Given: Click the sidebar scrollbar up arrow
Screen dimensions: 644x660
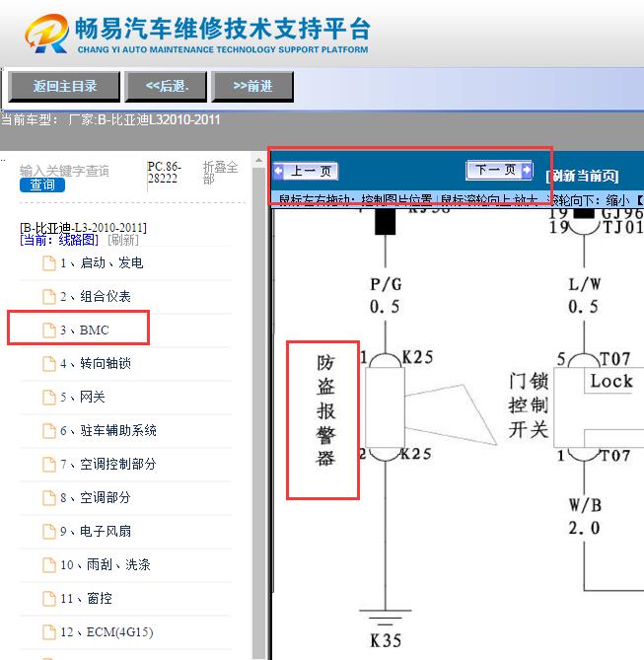Looking at the screenshot, I should [258, 161].
